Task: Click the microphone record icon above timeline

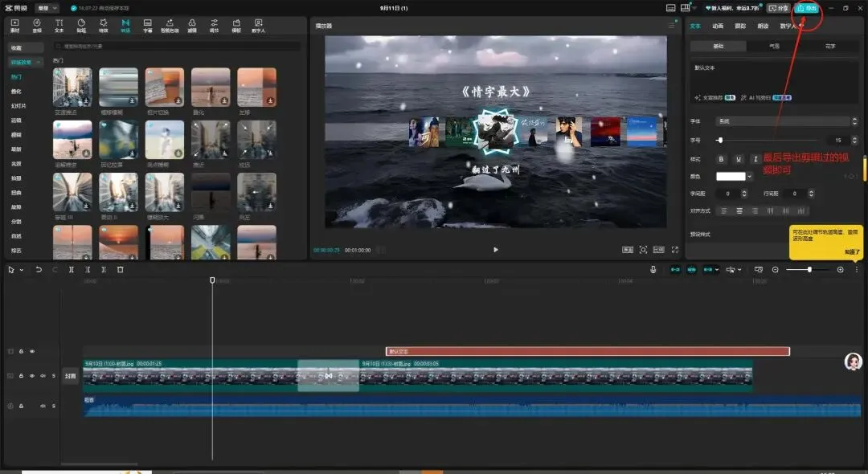Action: (653, 270)
